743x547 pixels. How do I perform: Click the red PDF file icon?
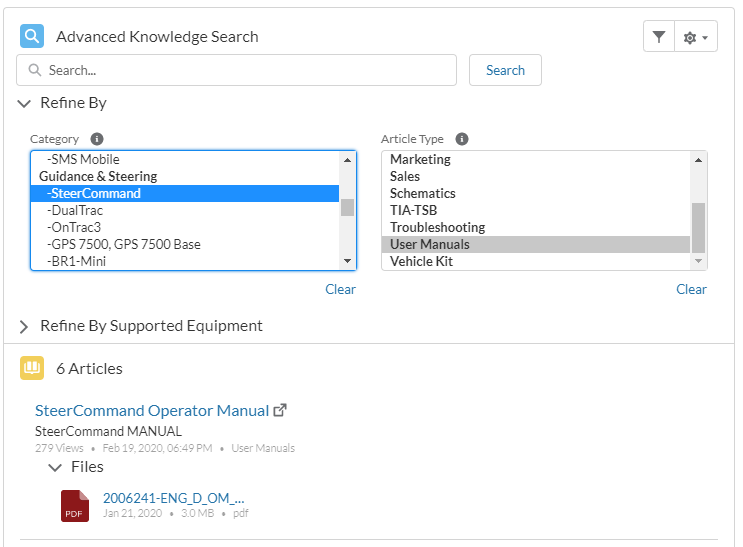pyautogui.click(x=74, y=506)
